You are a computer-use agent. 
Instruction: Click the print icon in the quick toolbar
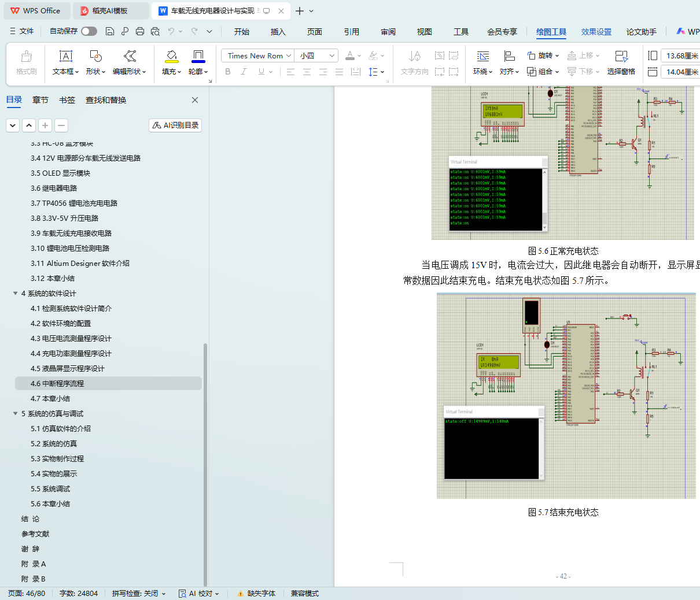coord(140,31)
